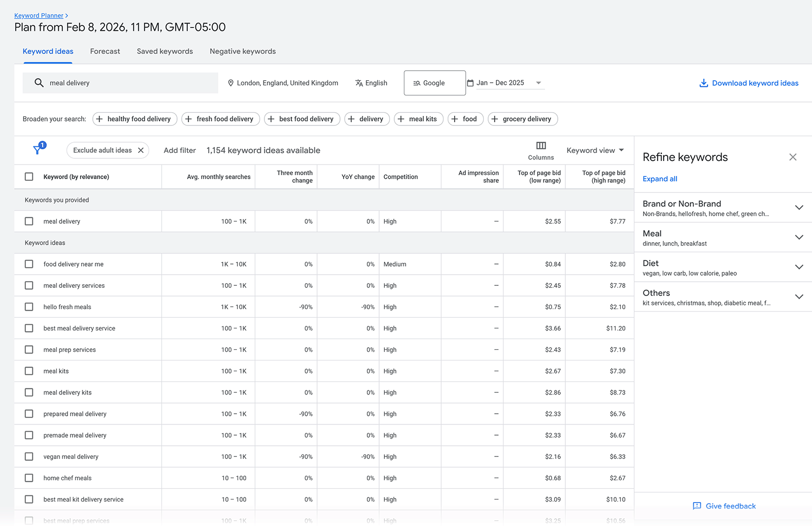Check the meal delivery row checkbox

point(29,221)
